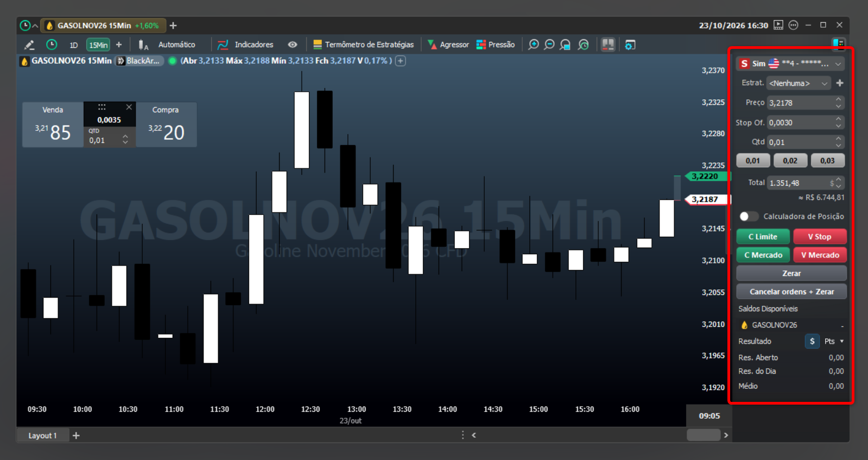Select the 1D timeframe

coord(74,45)
